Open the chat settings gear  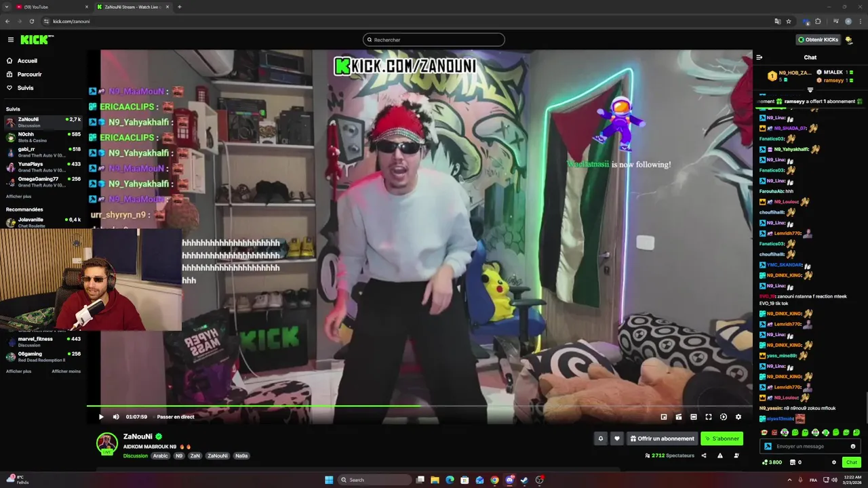[x=834, y=462]
